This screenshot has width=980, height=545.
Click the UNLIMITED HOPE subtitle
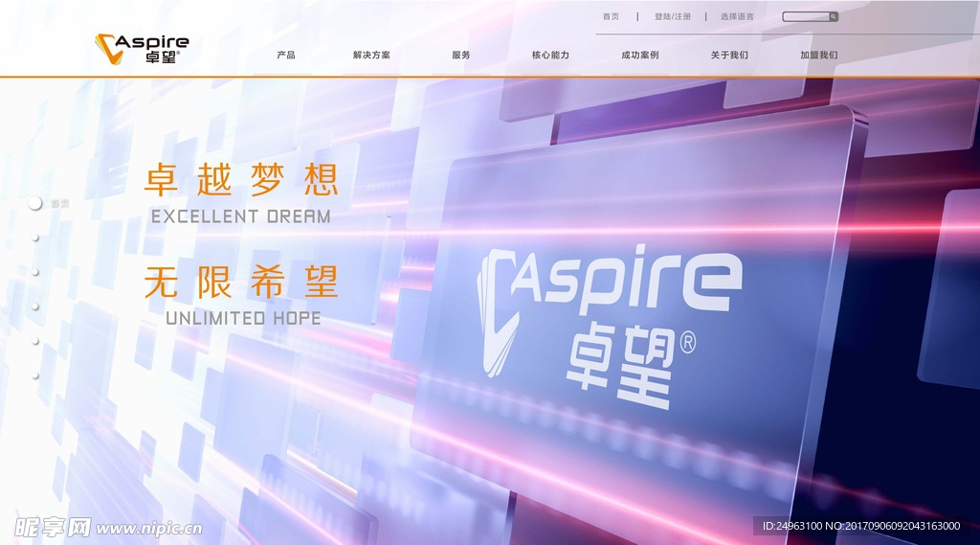click(243, 318)
